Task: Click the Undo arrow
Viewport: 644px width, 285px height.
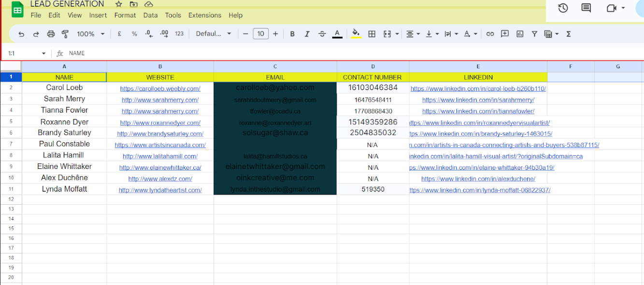Action: tap(21, 34)
